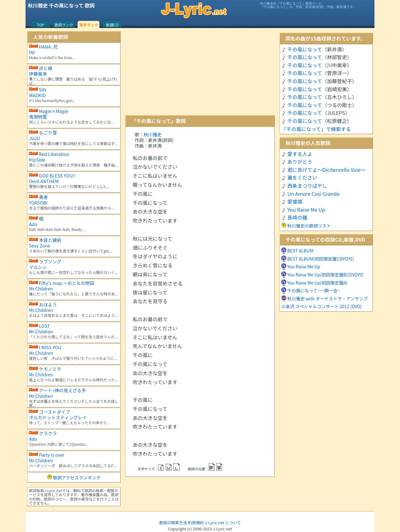Open artist link fripSide
Viewport: 400px width, 532px height.
click(37, 160)
